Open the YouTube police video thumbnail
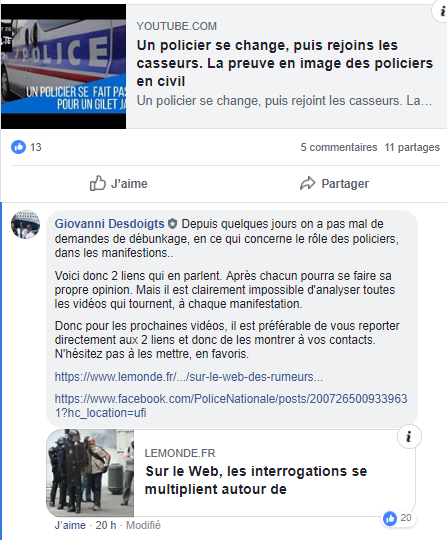 63,66
